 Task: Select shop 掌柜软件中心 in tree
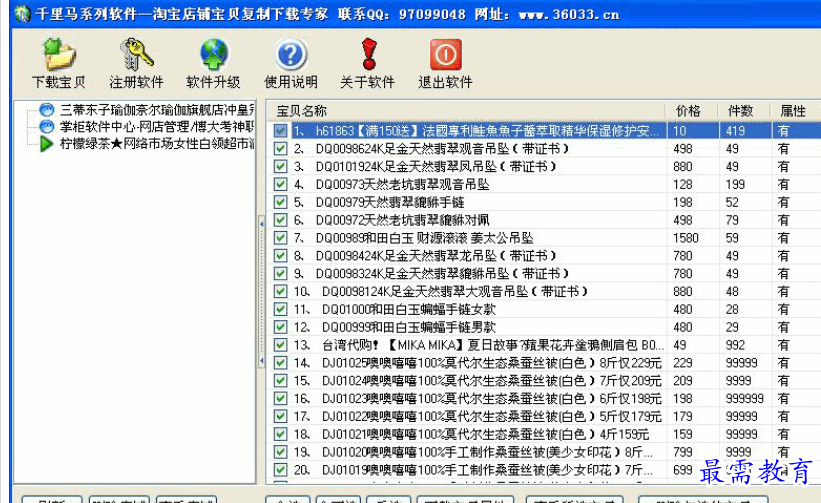point(157,127)
